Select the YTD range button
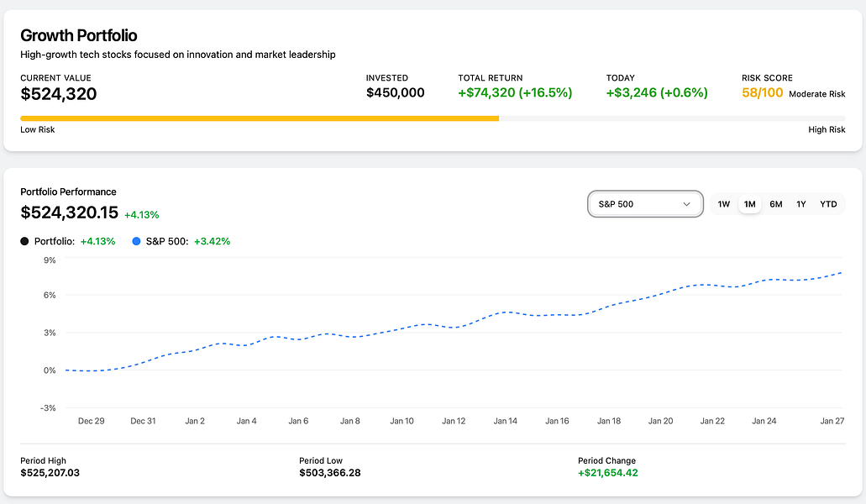Viewport: 866px width, 504px height. [x=828, y=204]
